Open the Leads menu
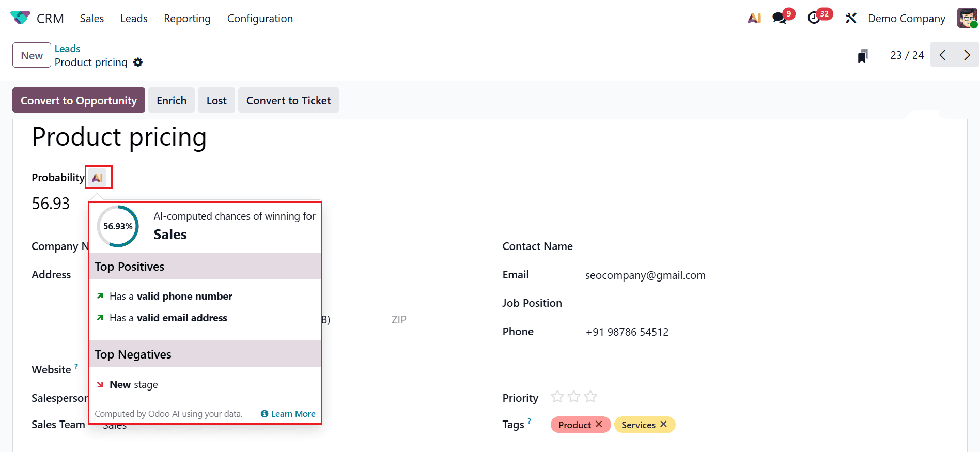 click(134, 19)
